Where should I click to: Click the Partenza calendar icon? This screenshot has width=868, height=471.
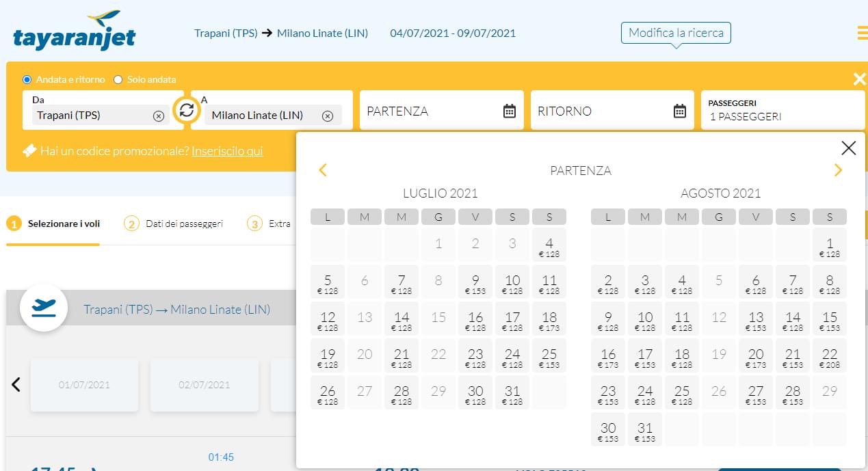[510, 111]
